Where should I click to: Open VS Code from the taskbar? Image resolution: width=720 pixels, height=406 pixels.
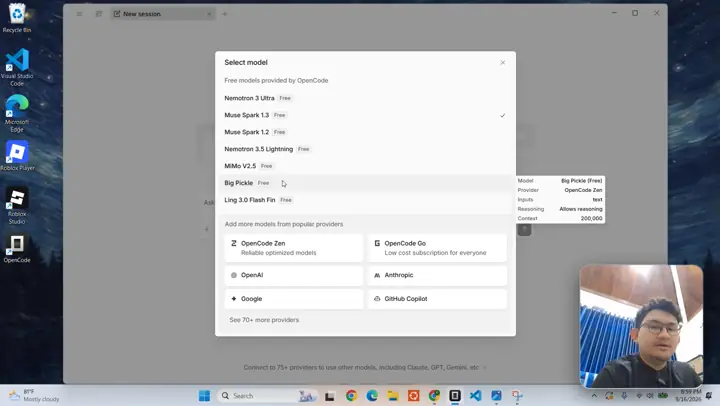coord(476,396)
